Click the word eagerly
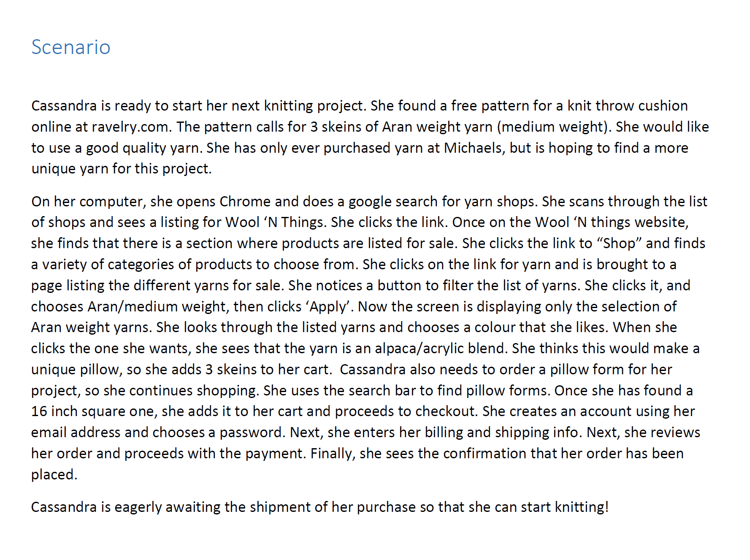The image size is (750, 560). point(138,507)
